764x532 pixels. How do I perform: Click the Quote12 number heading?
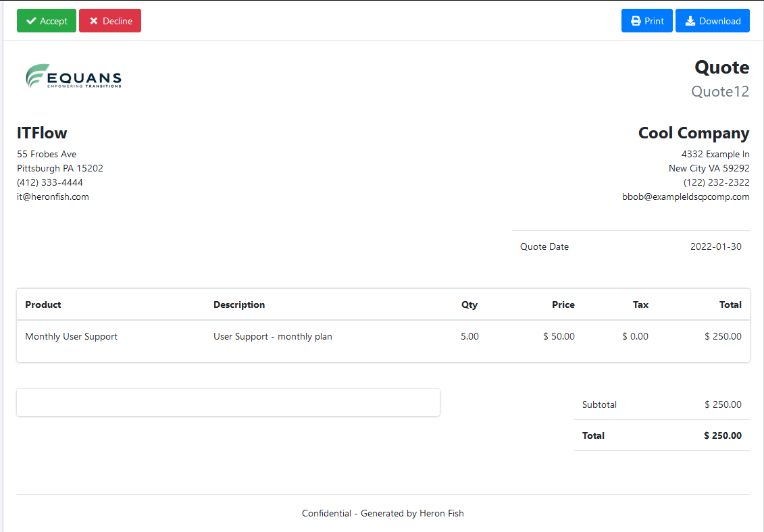pos(720,92)
